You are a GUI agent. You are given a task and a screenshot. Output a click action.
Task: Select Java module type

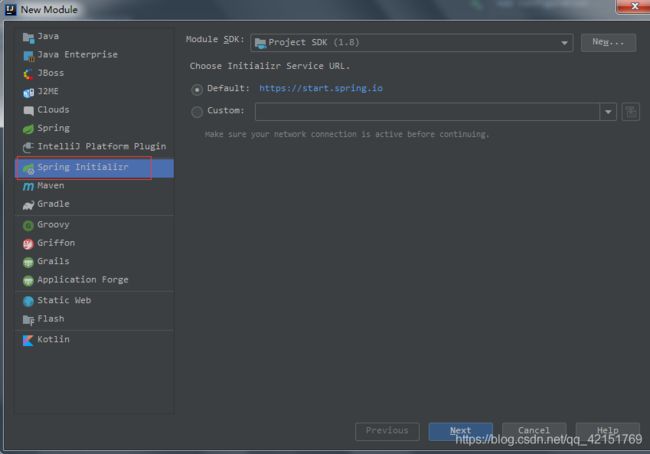[95, 36]
